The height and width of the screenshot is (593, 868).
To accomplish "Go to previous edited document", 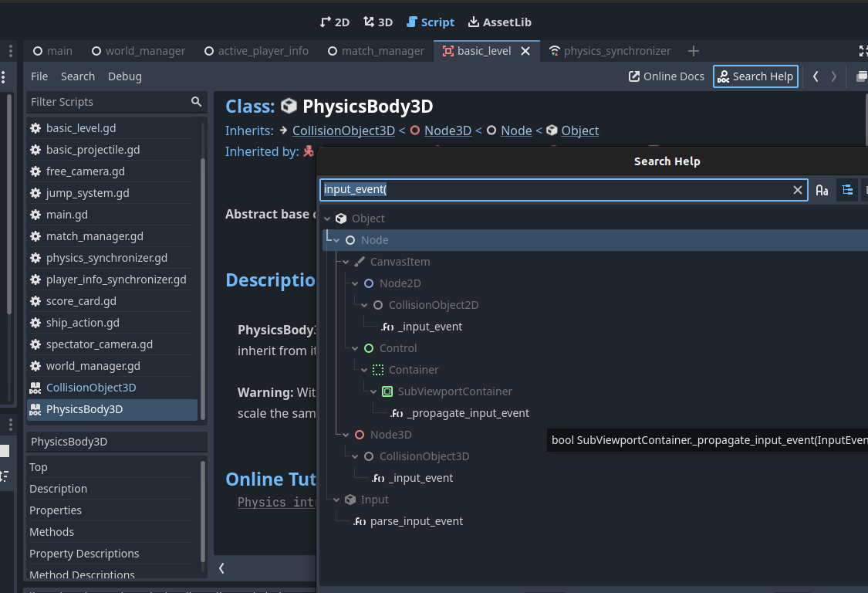I will click(x=816, y=76).
